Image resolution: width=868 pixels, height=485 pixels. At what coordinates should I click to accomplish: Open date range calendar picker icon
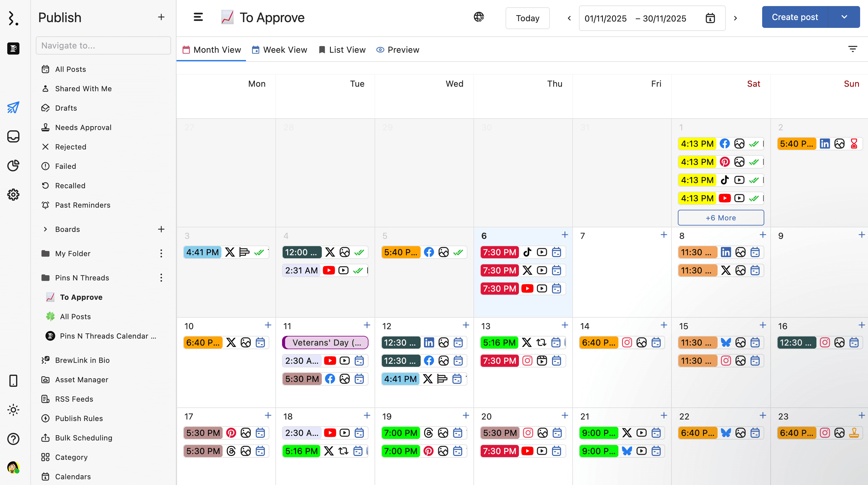tap(710, 18)
